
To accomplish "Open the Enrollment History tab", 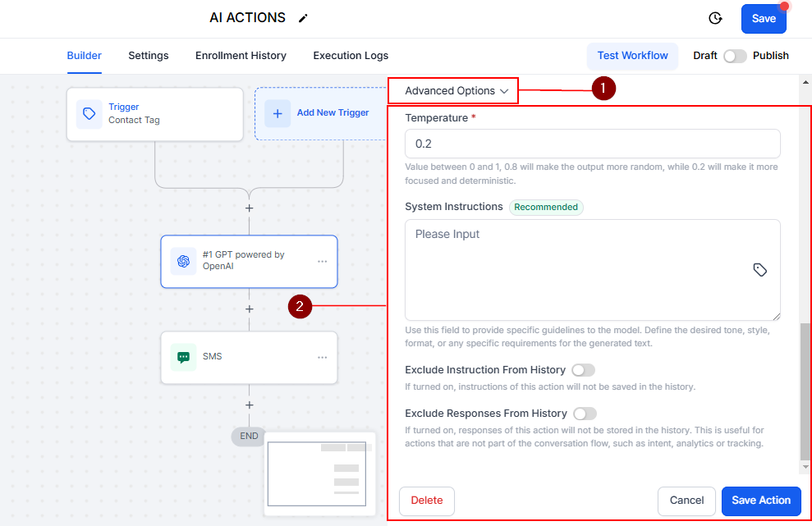I will coord(241,56).
